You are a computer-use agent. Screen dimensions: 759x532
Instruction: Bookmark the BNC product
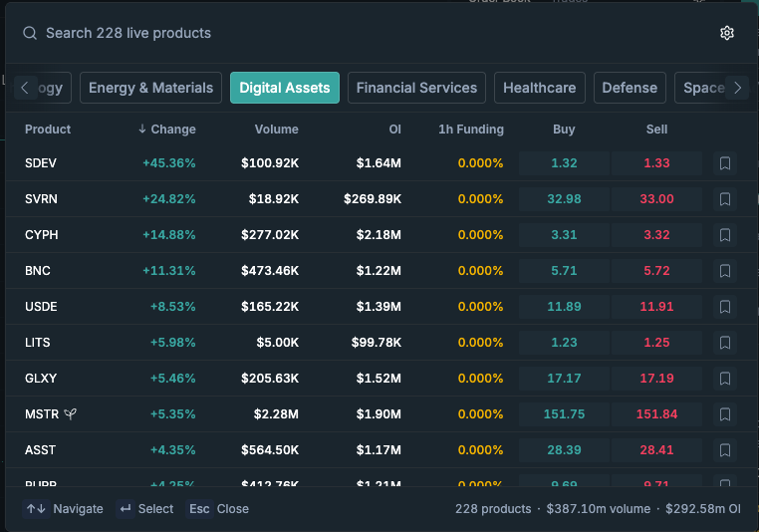724,271
